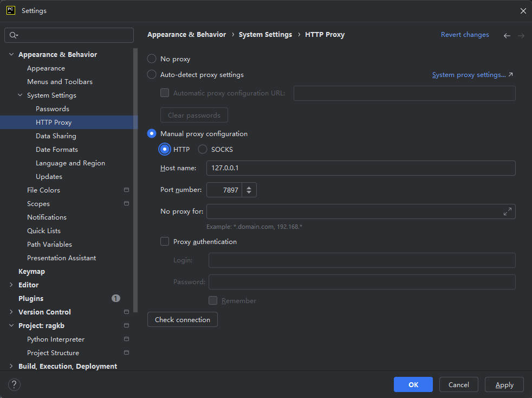Screen dimensions: 532x398
Task: Click the project-level icon beside Python Interpreter
Action: click(x=126, y=339)
